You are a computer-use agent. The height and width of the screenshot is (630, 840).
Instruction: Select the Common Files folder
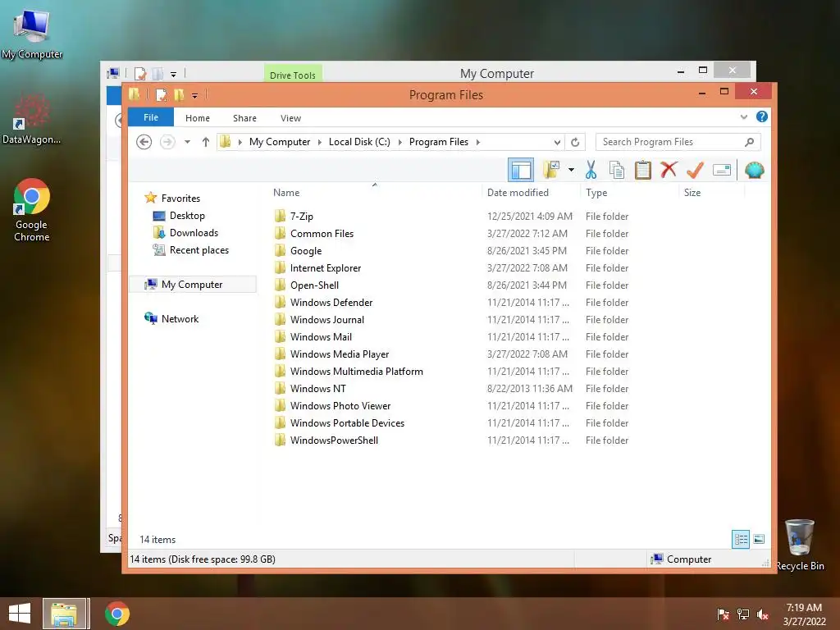[x=322, y=234]
